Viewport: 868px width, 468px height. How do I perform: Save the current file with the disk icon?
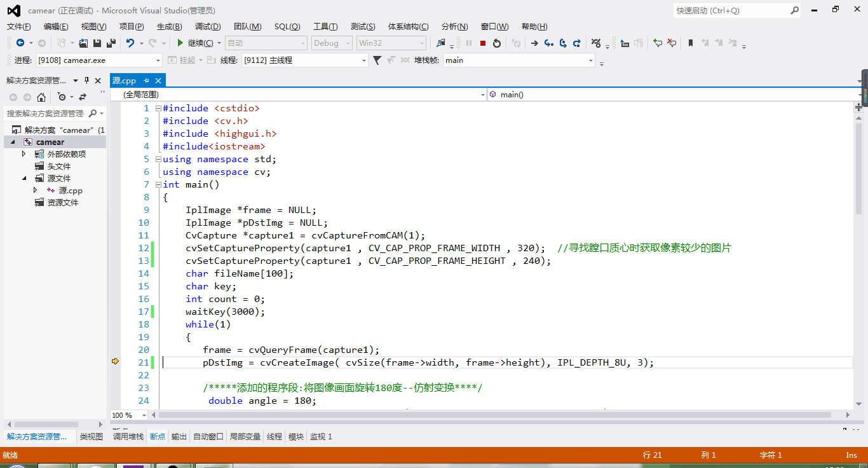(97, 43)
